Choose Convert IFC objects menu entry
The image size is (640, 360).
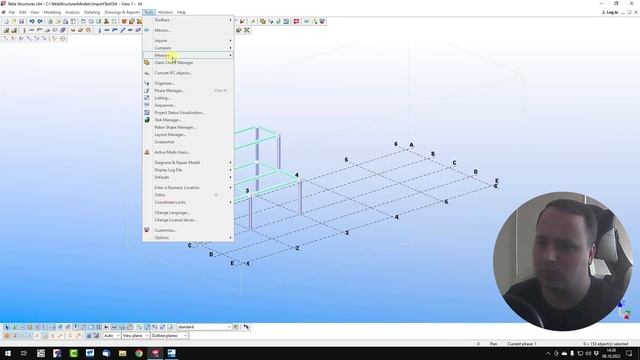click(188, 73)
